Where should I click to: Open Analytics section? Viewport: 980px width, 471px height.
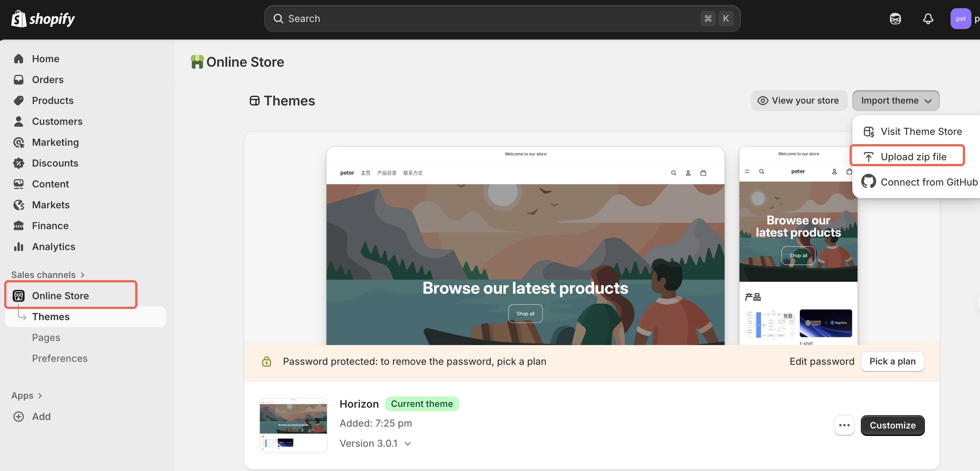pos(53,246)
